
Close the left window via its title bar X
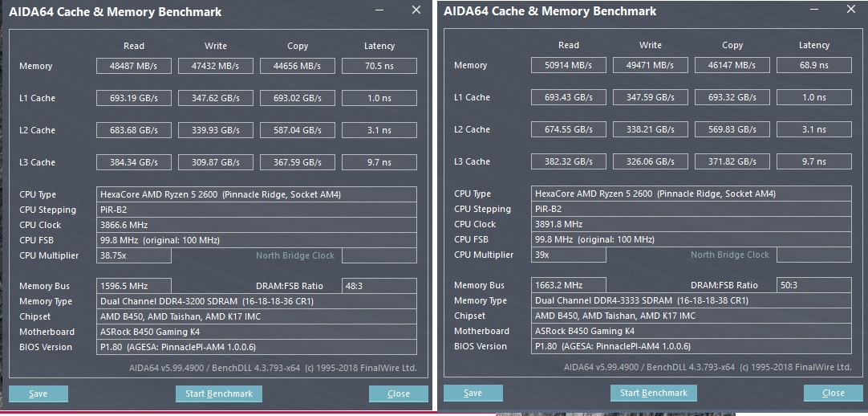pyautogui.click(x=416, y=10)
